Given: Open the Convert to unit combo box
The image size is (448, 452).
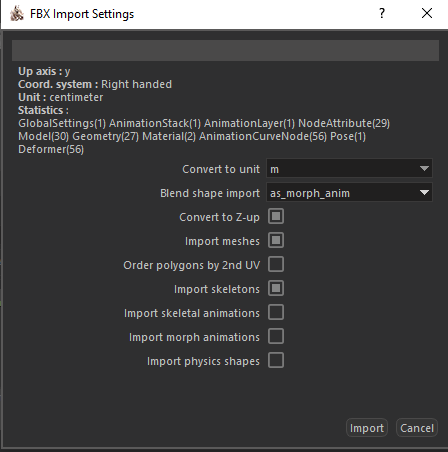Looking at the screenshot, I should click(349, 169).
